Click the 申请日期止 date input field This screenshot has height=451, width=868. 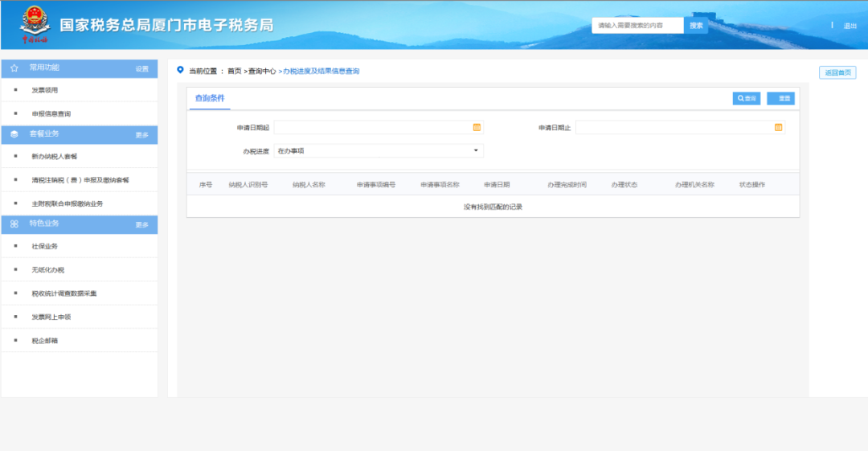point(680,128)
